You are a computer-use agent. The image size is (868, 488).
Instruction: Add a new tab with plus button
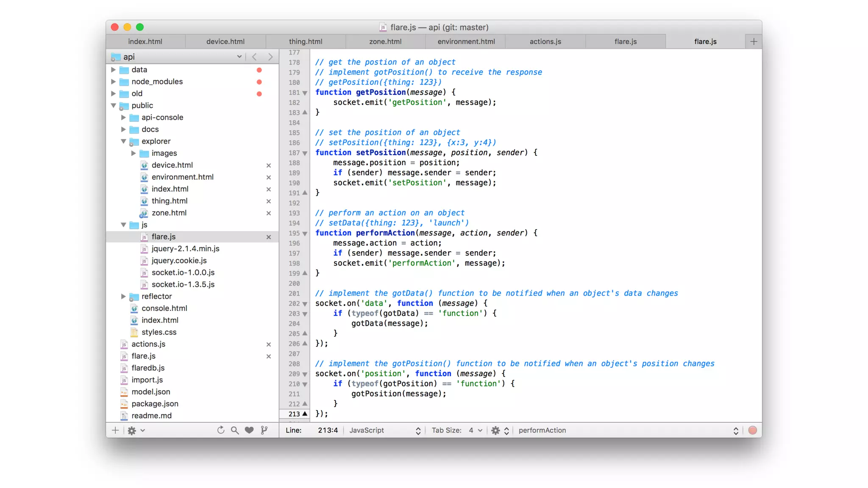pyautogui.click(x=753, y=42)
